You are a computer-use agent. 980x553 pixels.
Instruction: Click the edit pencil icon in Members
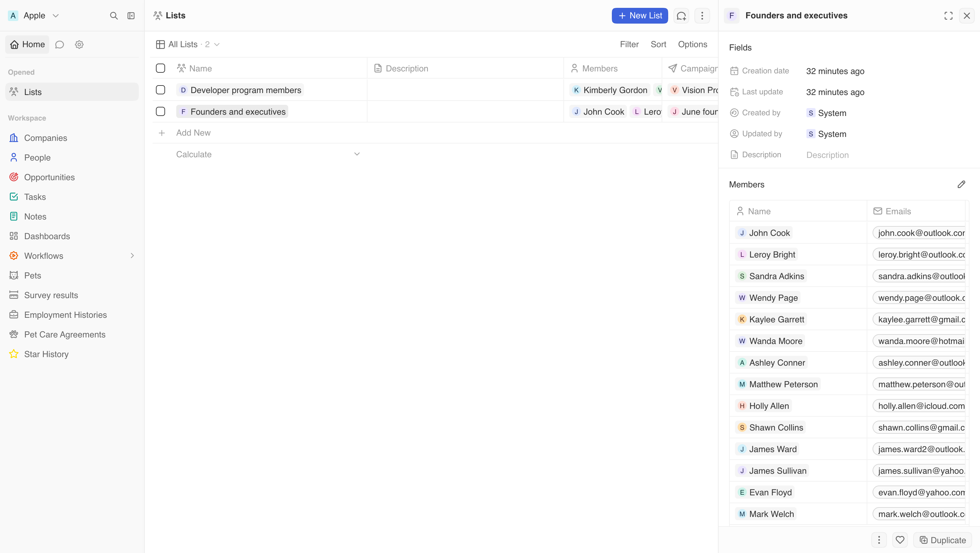point(961,184)
